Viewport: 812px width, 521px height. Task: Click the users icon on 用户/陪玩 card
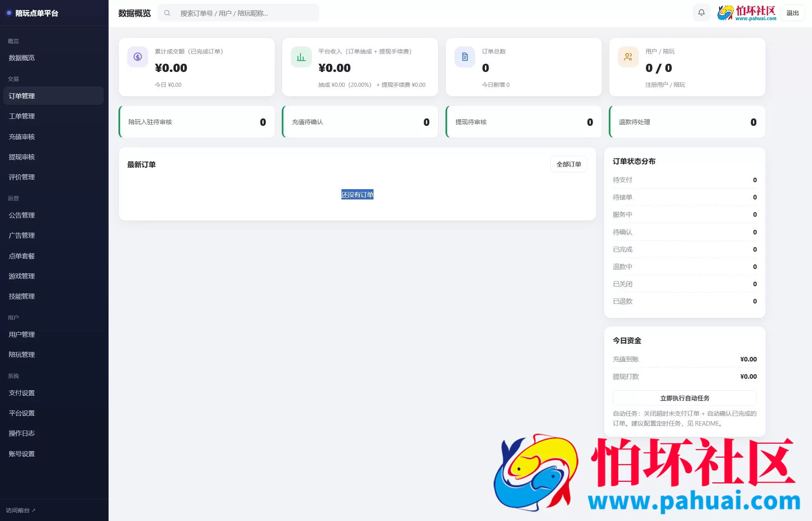[x=628, y=57]
